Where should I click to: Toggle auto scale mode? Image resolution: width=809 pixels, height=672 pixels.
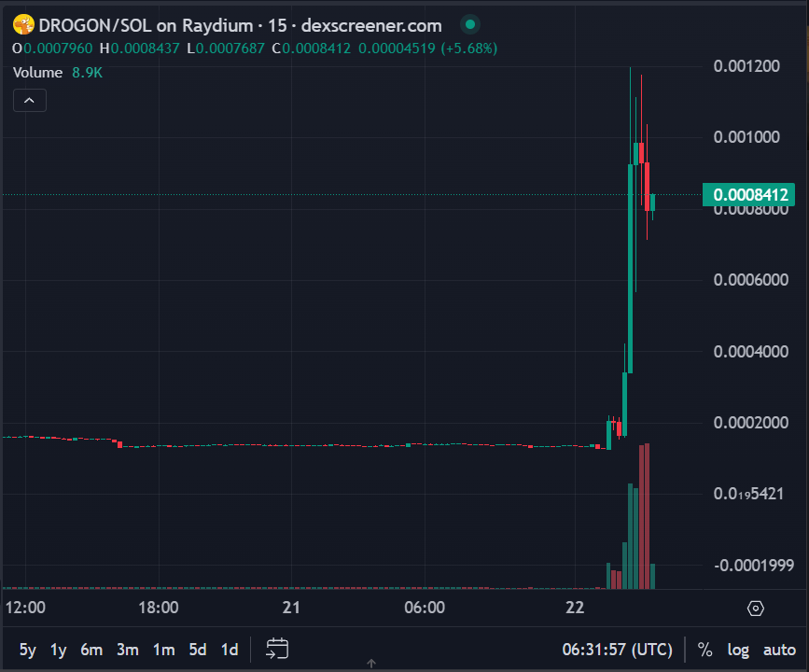click(779, 650)
